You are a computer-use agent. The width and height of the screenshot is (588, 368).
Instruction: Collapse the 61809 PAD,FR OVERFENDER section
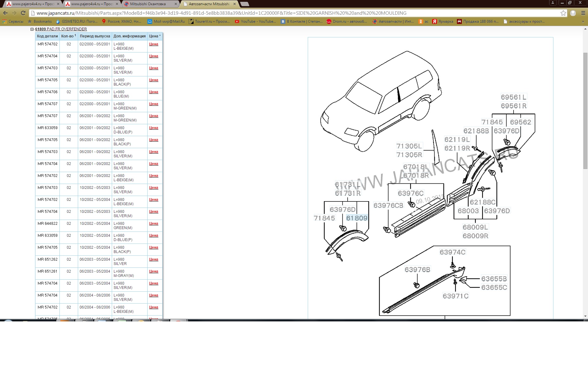[32, 29]
